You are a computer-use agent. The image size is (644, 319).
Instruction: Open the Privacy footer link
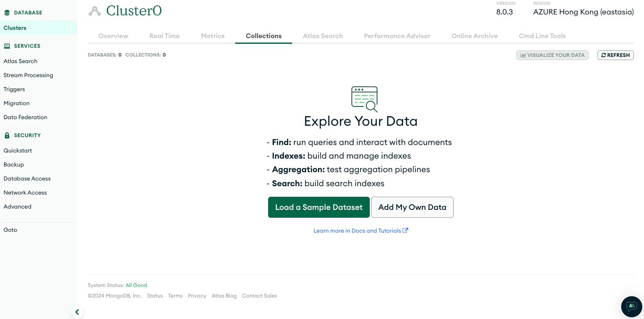pos(197,296)
